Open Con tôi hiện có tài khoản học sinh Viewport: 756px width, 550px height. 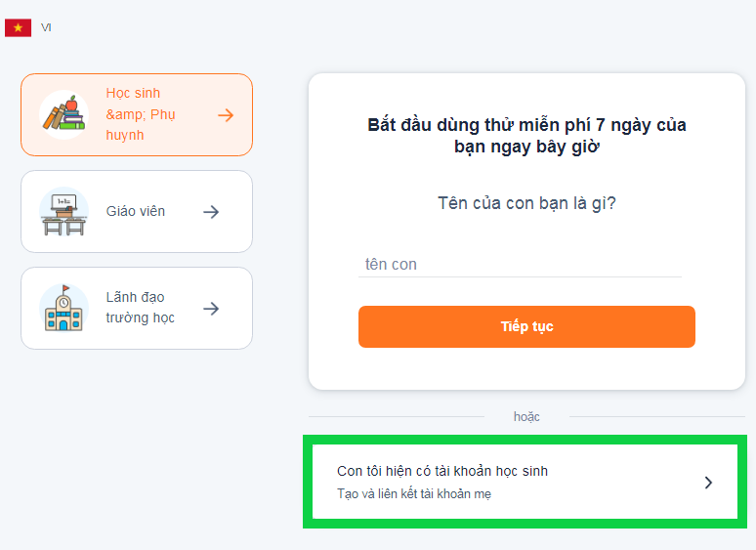pos(442,471)
